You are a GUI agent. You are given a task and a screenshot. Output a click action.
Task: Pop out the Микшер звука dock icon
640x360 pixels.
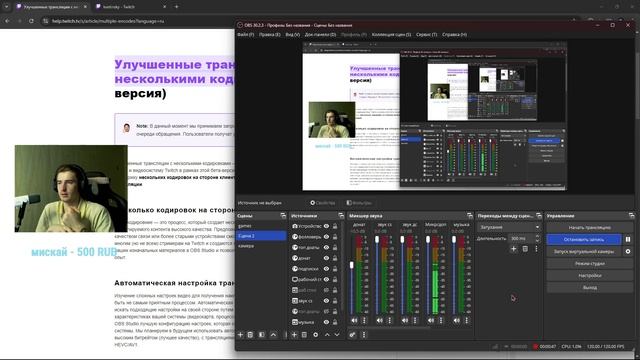470,216
